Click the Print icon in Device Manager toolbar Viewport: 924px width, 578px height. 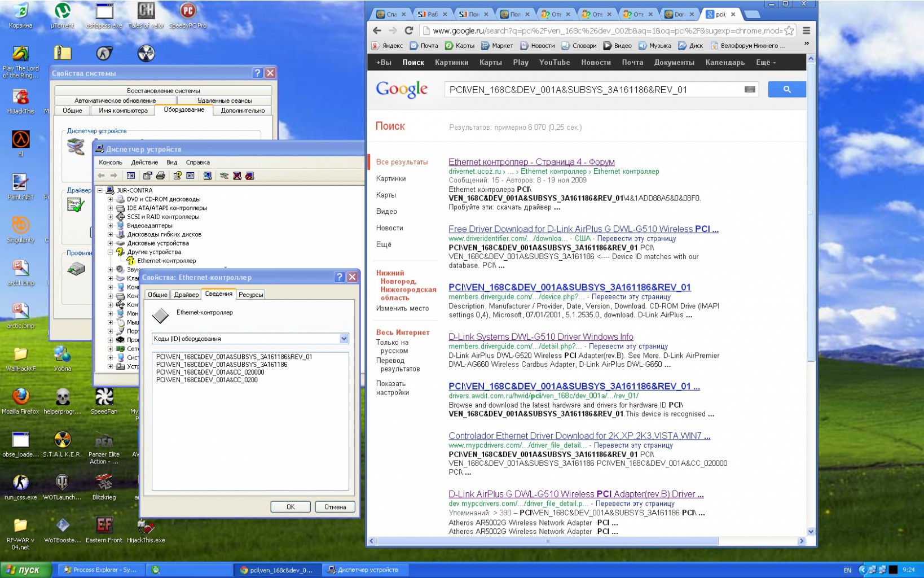pos(161,176)
